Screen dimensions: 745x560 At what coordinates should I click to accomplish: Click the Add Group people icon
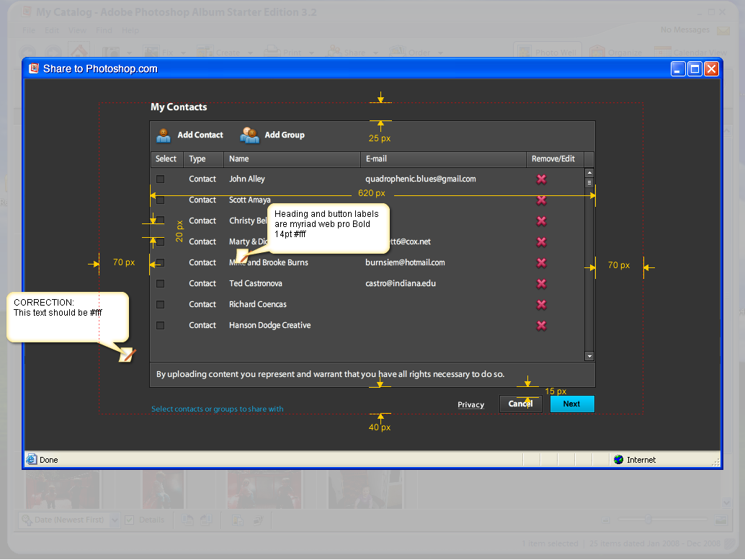pos(249,135)
